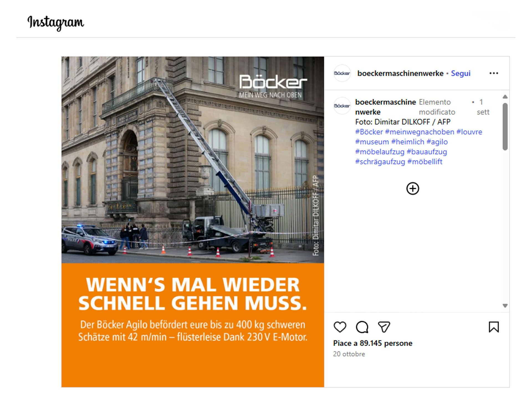
Task: Click scroll down arrow in caption panel
Action: tap(505, 306)
